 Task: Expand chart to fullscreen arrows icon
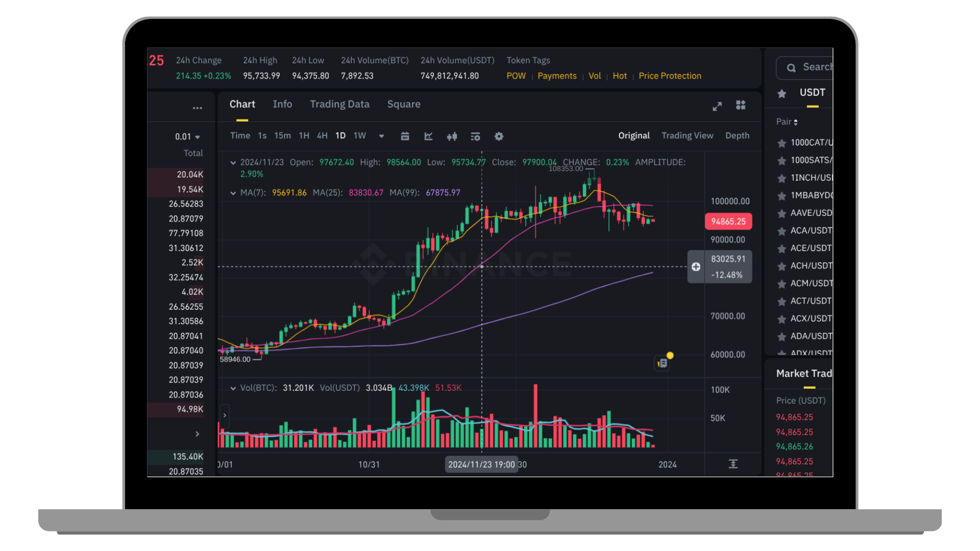click(x=717, y=106)
